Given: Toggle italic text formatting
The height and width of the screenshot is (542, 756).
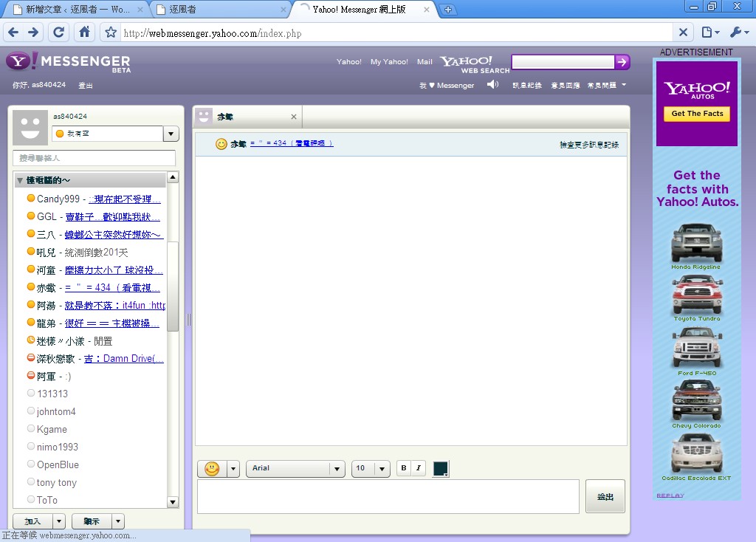Looking at the screenshot, I should click(418, 467).
